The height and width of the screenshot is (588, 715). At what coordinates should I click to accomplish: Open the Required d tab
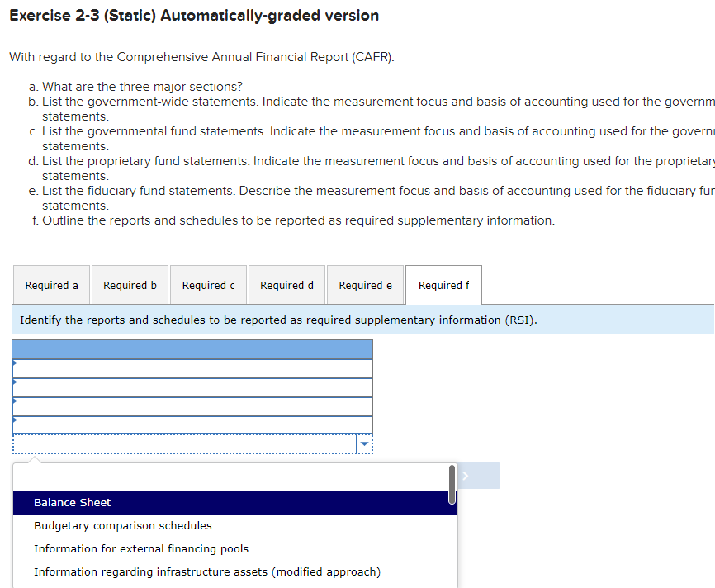[x=286, y=285]
